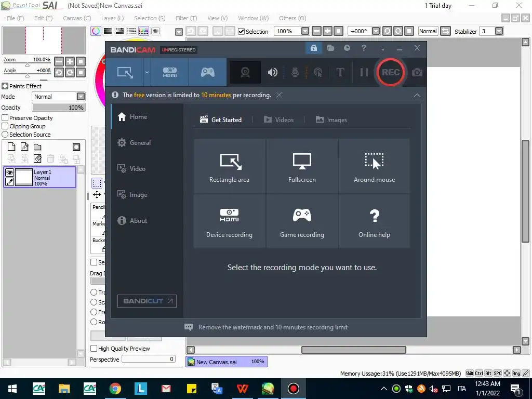Open the BANDICUT link button
Viewport: 532px width, 399px height.
(147, 301)
